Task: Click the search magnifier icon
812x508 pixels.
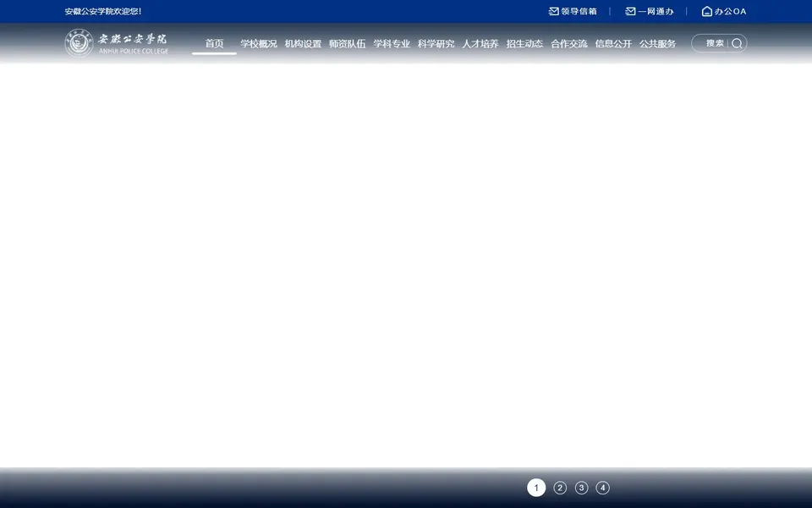Action: (737, 43)
